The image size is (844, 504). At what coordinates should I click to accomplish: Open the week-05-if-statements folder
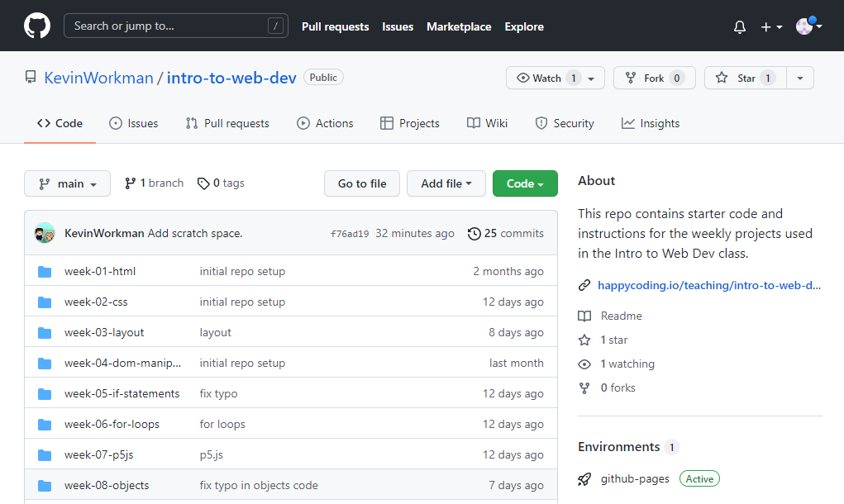tap(122, 394)
